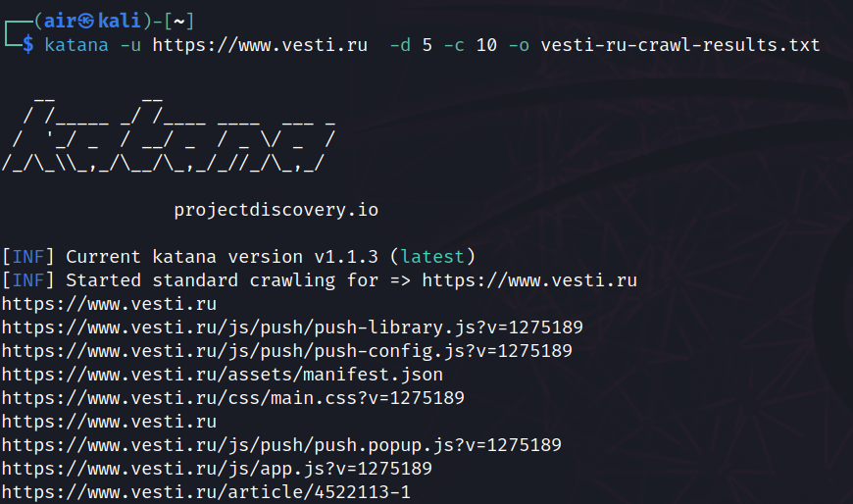Click the Kali symbol between air and kali

(x=86, y=22)
